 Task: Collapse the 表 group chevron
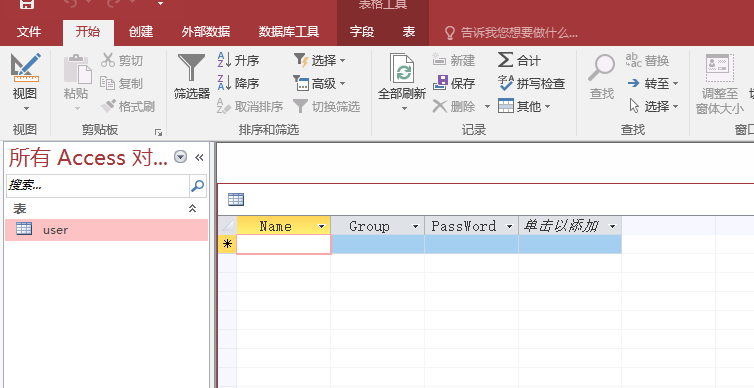192,208
